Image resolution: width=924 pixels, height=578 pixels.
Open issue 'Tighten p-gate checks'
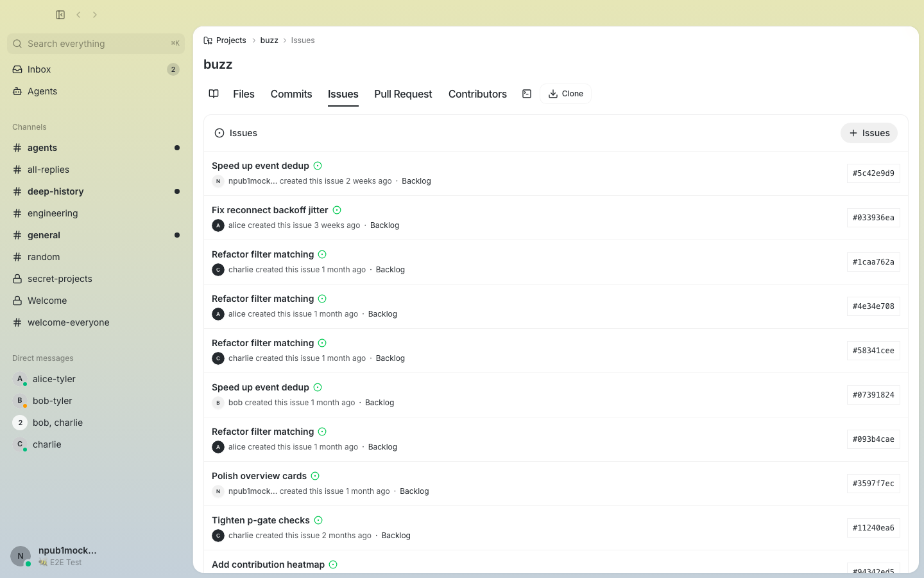click(x=261, y=520)
